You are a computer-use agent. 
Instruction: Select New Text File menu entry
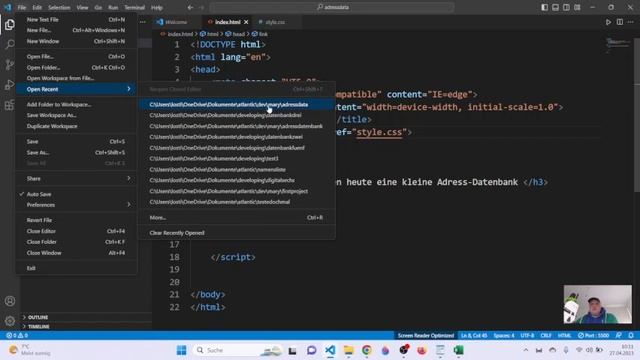click(x=76, y=20)
